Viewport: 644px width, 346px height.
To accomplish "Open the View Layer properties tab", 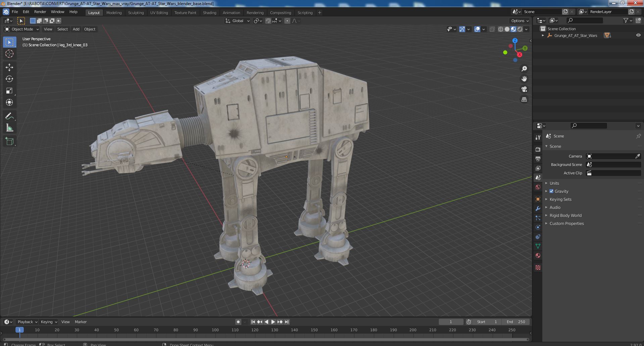I will tap(538, 168).
